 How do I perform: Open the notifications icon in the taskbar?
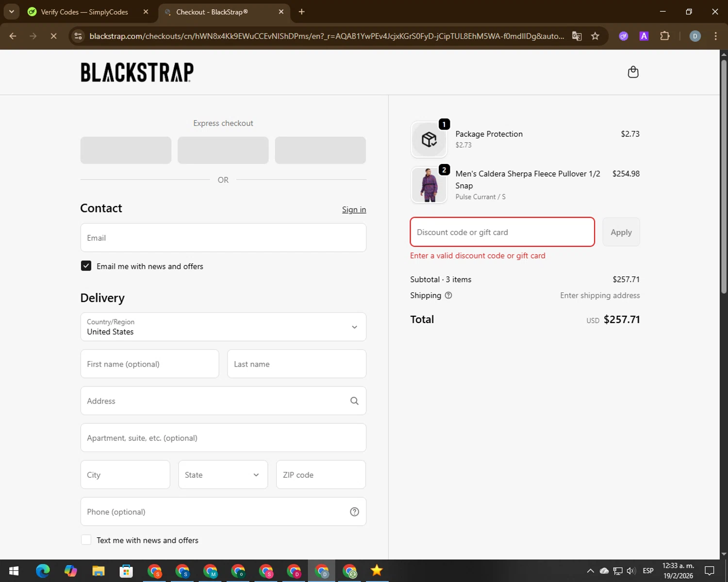click(x=710, y=571)
